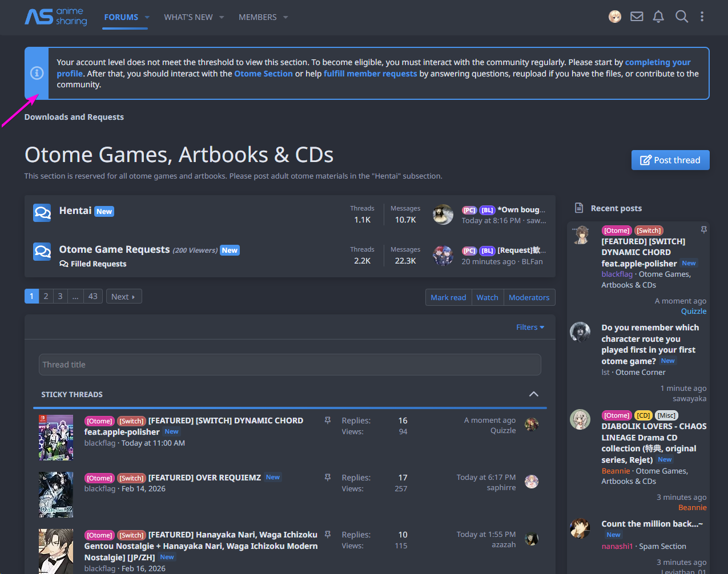Open 'Otome Corner' forum link in Recent posts
The image size is (728, 574).
(x=641, y=372)
